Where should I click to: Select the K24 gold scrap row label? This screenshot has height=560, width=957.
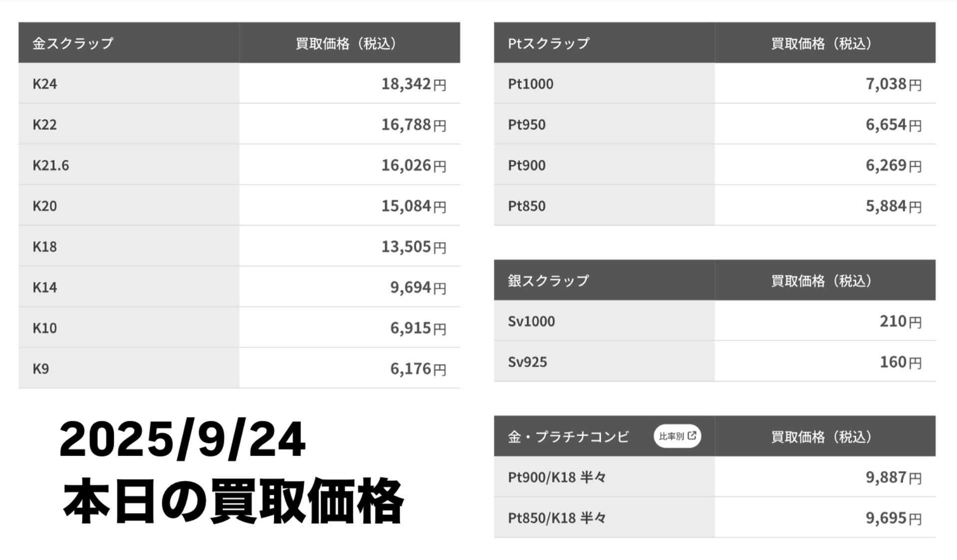pos(45,84)
